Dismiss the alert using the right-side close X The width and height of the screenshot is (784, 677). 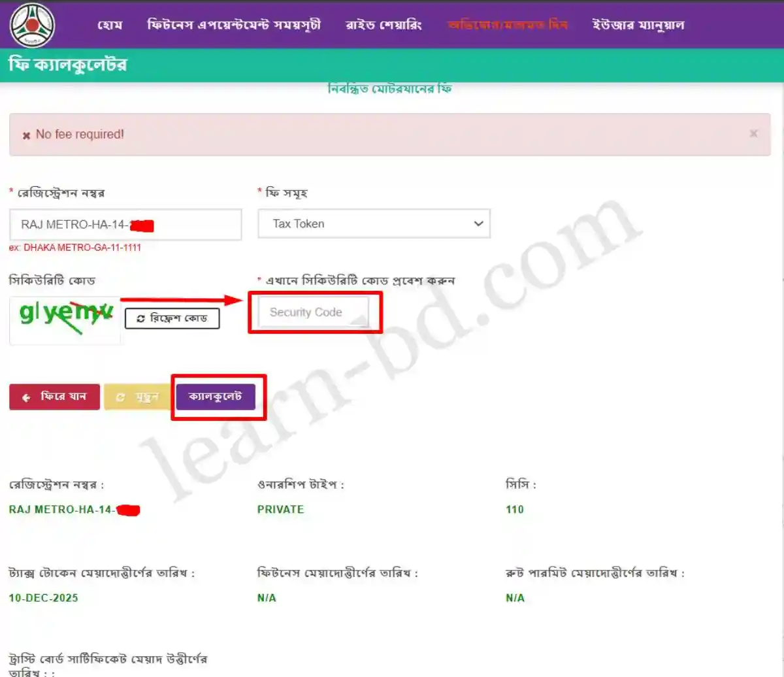click(754, 134)
